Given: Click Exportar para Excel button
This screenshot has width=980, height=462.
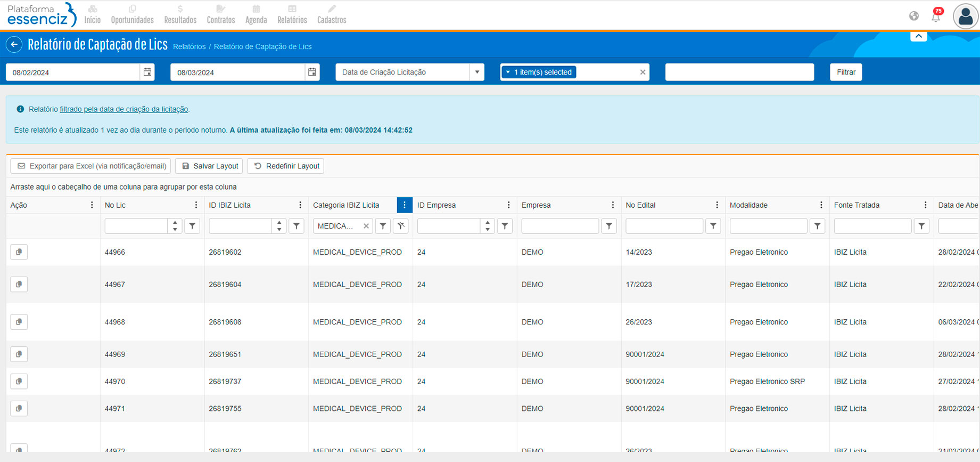Looking at the screenshot, I should (x=90, y=166).
